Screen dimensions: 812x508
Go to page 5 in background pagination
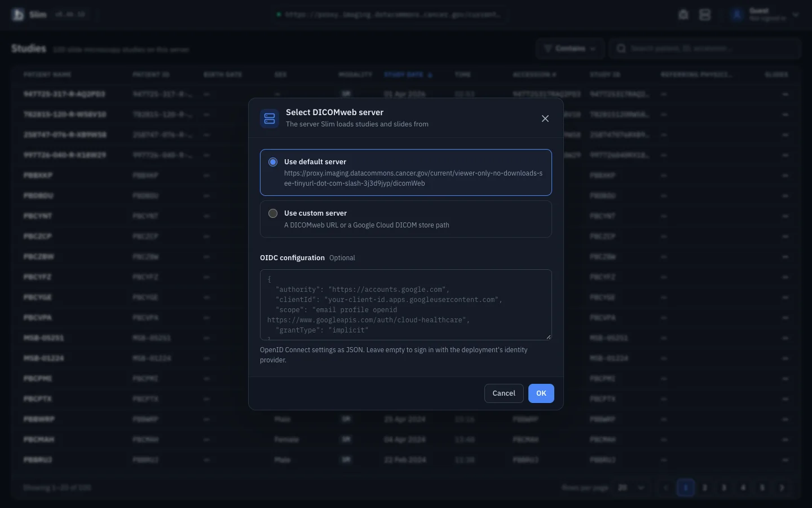point(762,488)
